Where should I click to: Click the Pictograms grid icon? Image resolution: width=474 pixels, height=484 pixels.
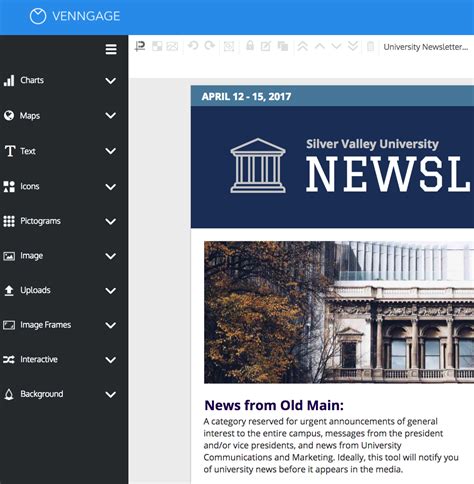(9, 221)
